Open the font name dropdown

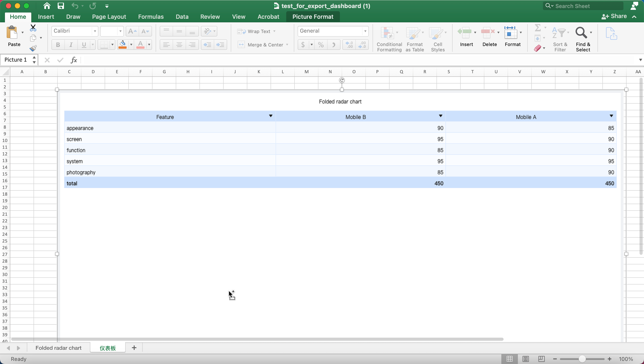(95, 31)
